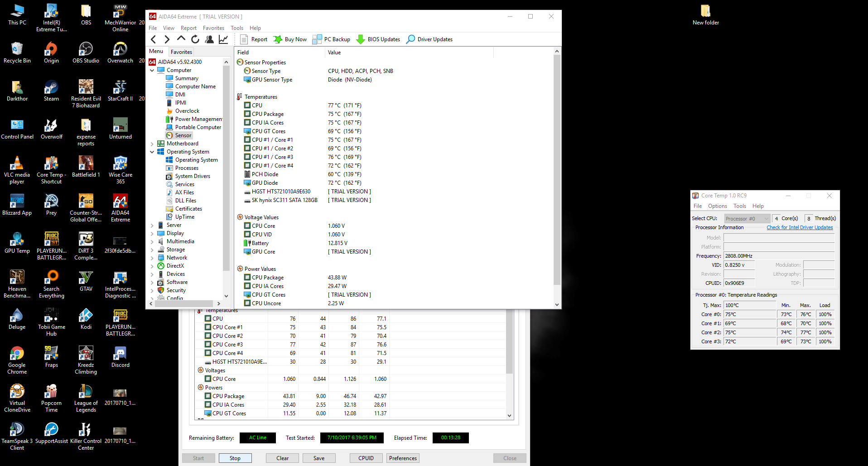Toggle the CPU VID voltage checkbox
The height and width of the screenshot is (466, 868).
[x=247, y=234]
